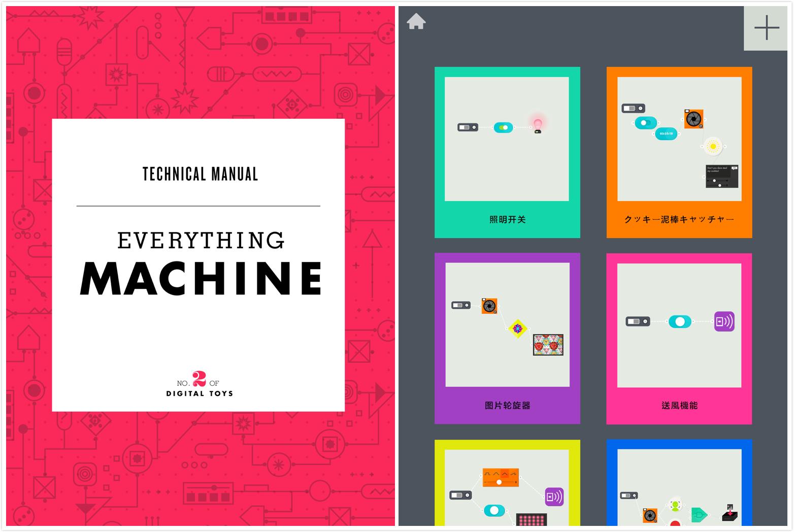Open the yellow-framed machine with orange waveform block
The height and width of the screenshot is (532, 794).
pos(507,483)
